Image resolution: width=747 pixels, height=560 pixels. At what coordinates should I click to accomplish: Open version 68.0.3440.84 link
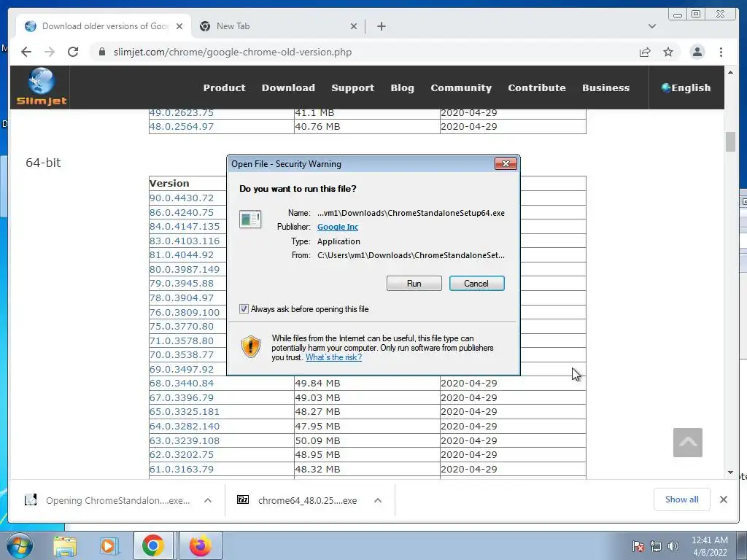pyautogui.click(x=182, y=384)
